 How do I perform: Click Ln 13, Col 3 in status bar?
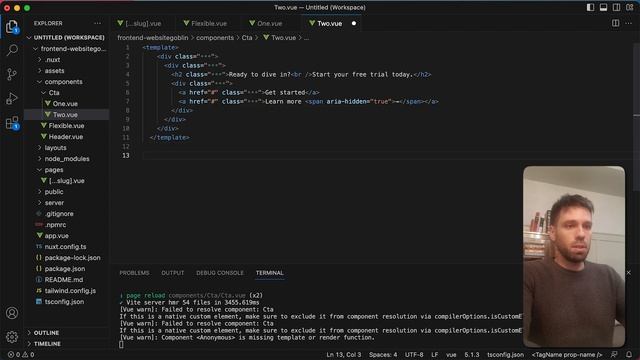344,355
